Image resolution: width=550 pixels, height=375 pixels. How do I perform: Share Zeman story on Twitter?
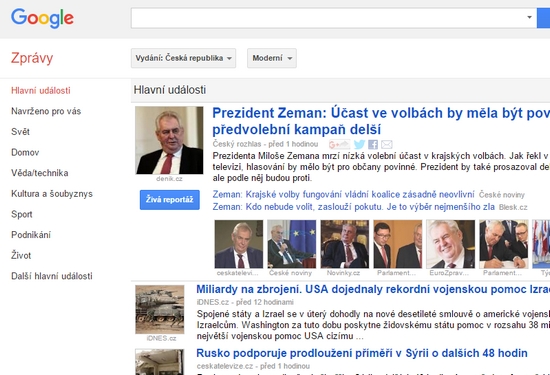[x=359, y=144]
